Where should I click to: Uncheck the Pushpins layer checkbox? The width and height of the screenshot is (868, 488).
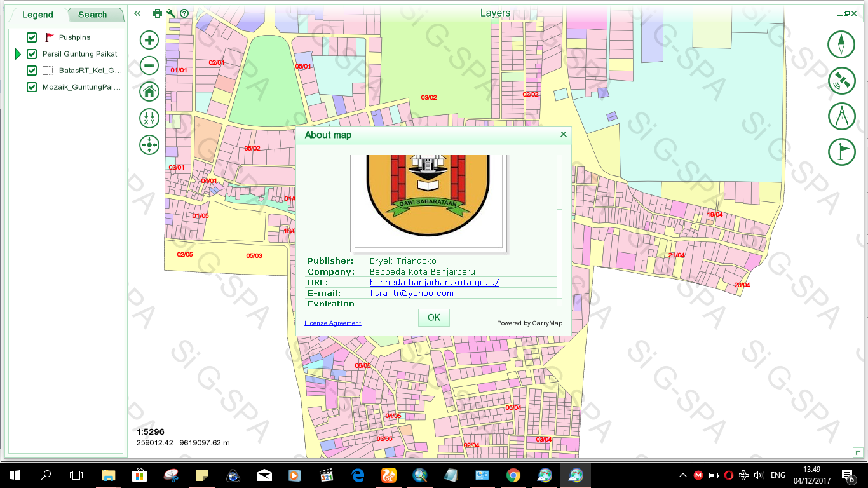(32, 37)
